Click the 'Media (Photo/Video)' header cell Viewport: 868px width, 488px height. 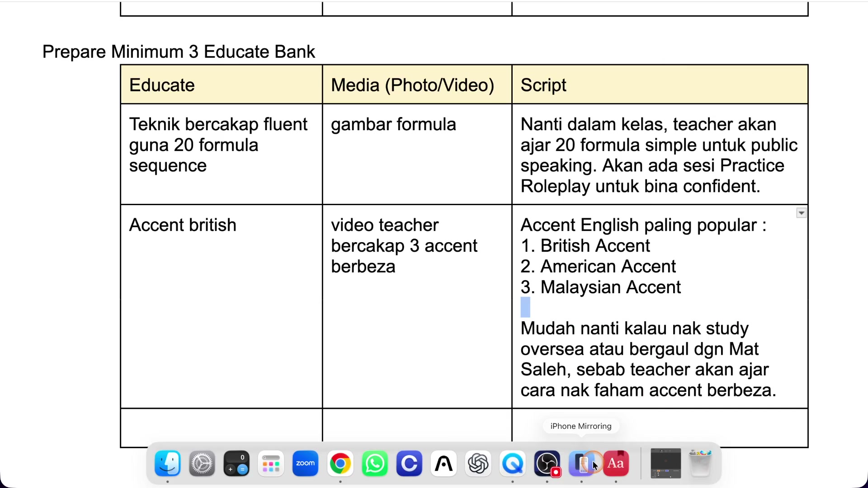(x=417, y=85)
